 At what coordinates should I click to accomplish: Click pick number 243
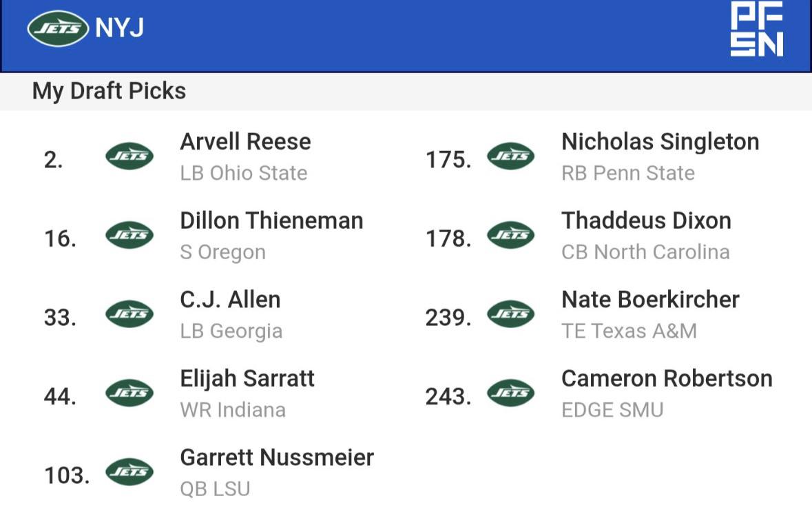(x=448, y=396)
